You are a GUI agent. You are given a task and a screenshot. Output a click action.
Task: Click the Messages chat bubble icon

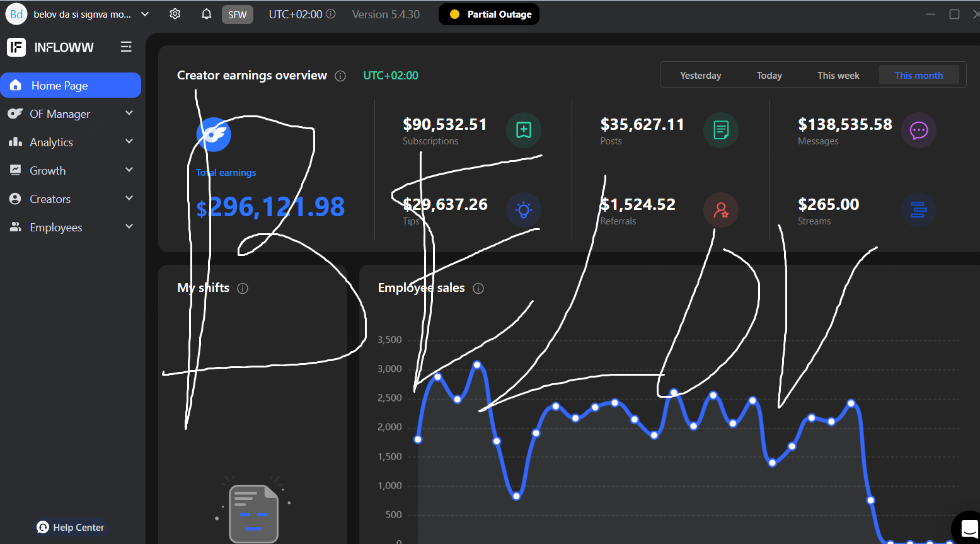point(918,130)
